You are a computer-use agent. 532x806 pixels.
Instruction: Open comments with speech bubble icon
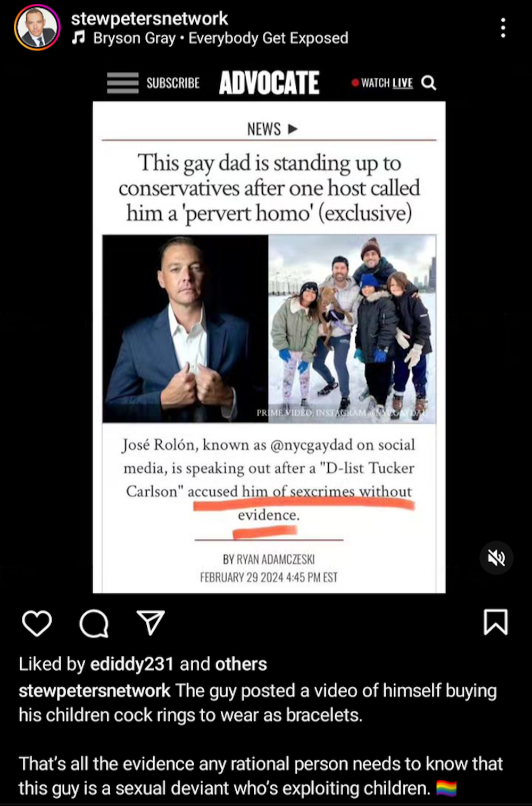[94, 623]
